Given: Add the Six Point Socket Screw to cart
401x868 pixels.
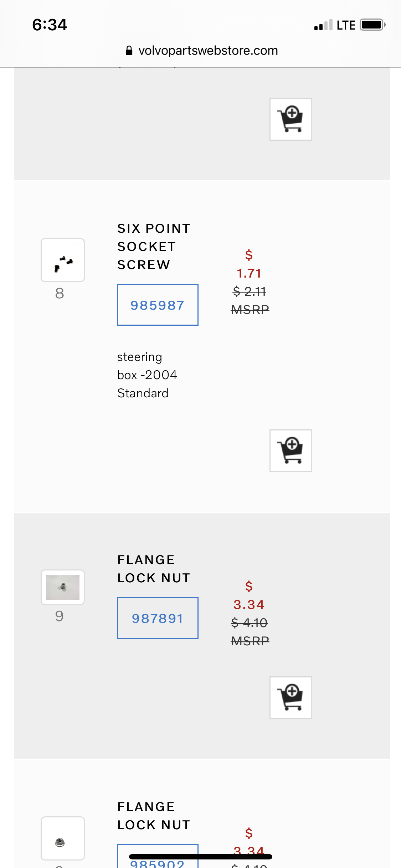Looking at the screenshot, I should pos(291,450).
